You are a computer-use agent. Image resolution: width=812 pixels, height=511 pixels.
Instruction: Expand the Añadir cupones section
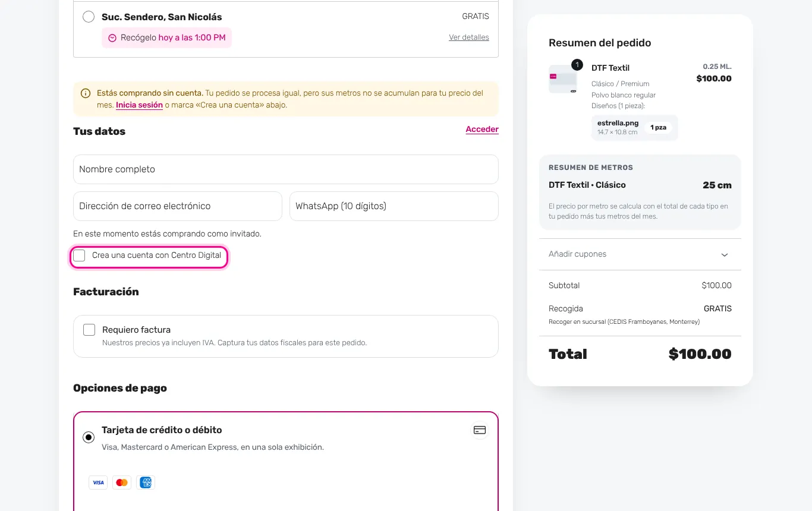coord(640,254)
